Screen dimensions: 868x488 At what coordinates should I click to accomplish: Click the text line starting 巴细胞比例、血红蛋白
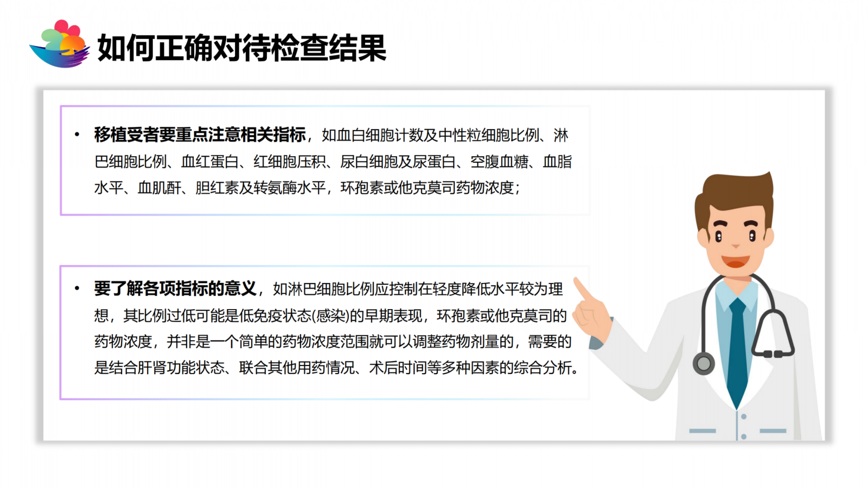coord(333,162)
